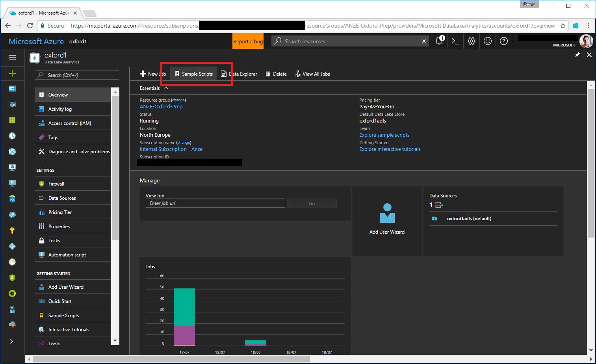Click the tall green Jobs bar for 17/07
The height and width of the screenshot is (364, 596).
point(184,307)
